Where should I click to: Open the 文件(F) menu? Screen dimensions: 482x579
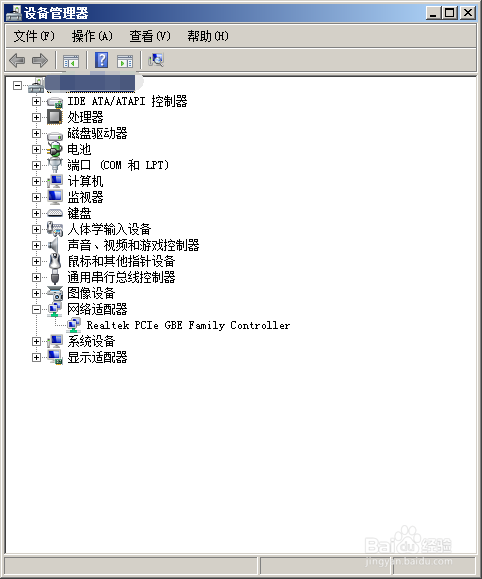point(34,36)
